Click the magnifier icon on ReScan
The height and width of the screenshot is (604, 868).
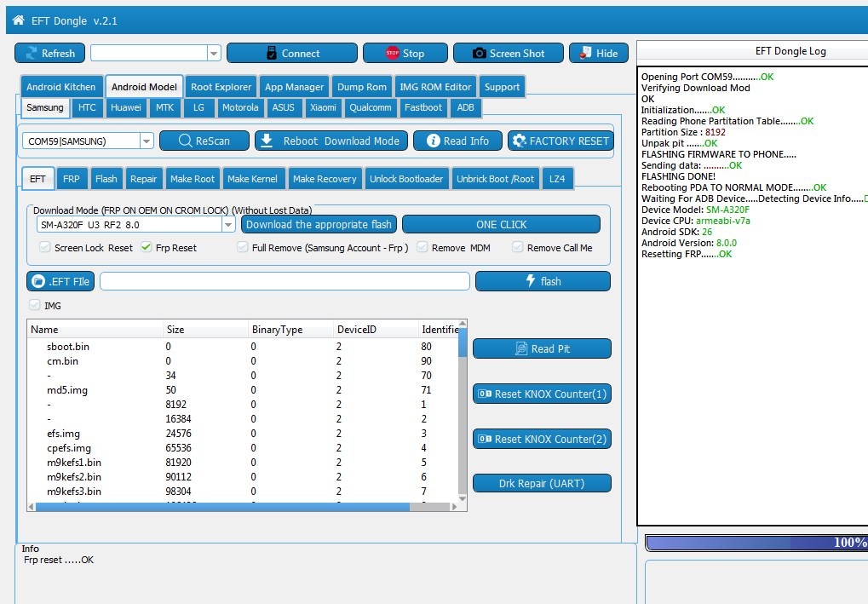tap(186, 141)
